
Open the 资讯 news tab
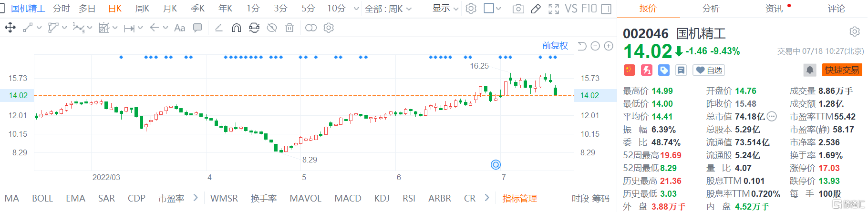774,9
